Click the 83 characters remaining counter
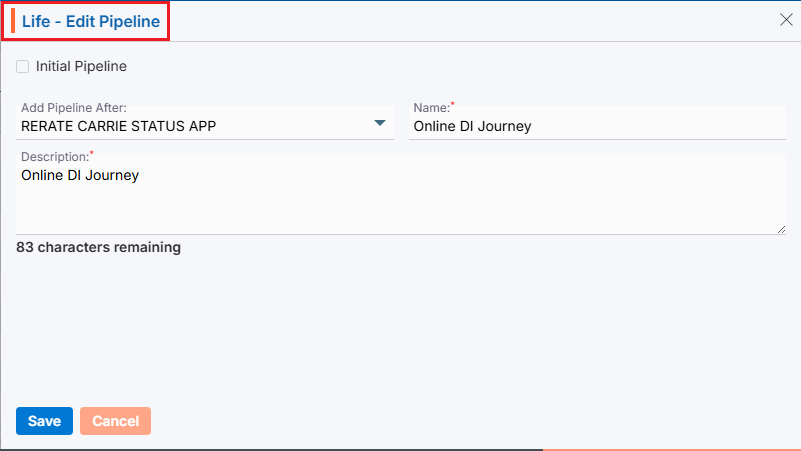The image size is (801, 451). [x=98, y=247]
